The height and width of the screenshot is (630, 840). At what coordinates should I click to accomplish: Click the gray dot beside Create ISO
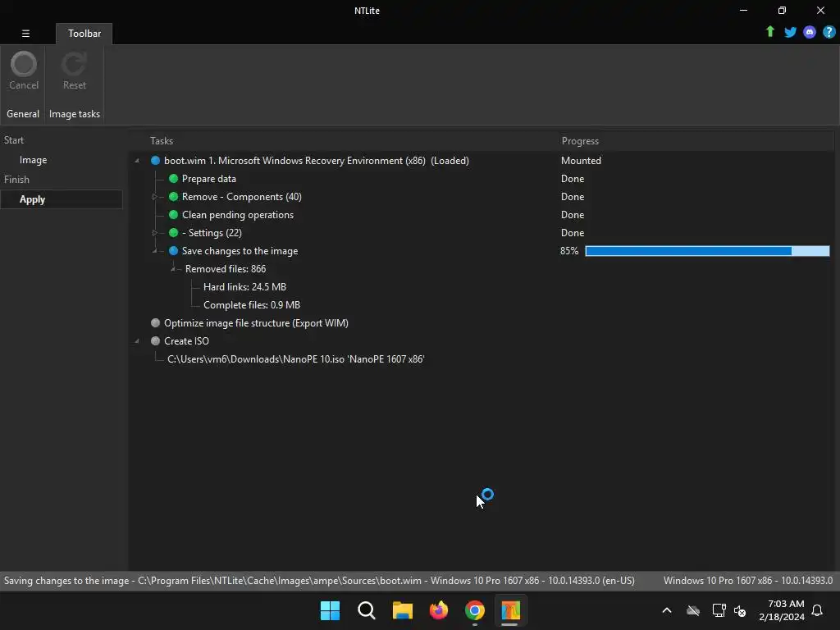155,340
